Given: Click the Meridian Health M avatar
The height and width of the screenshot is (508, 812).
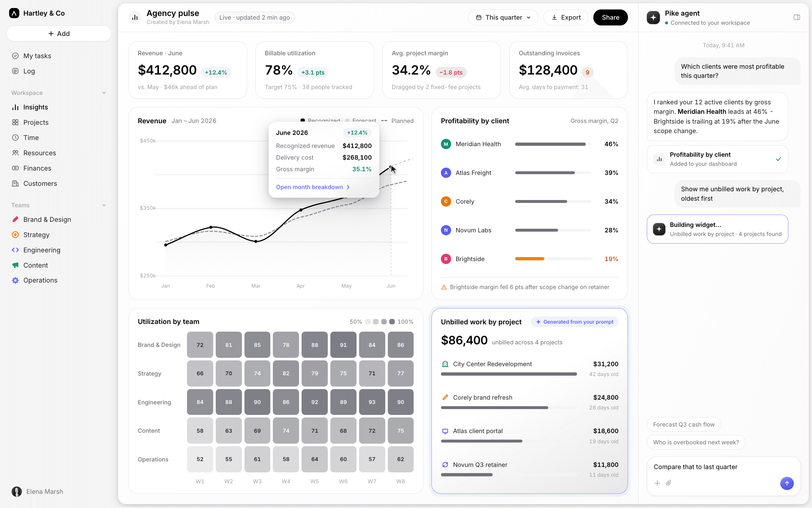Looking at the screenshot, I should click(446, 144).
